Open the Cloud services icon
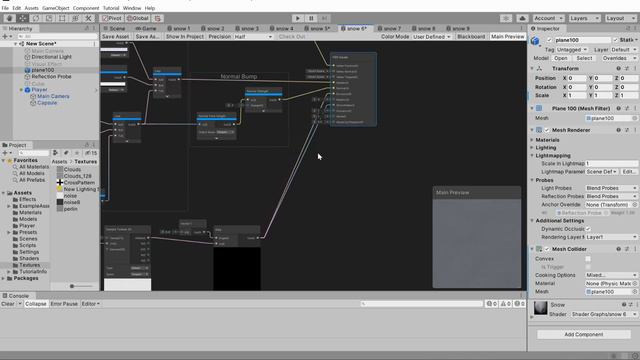Image resolution: width=640 pixels, height=360 pixels. click(x=522, y=18)
